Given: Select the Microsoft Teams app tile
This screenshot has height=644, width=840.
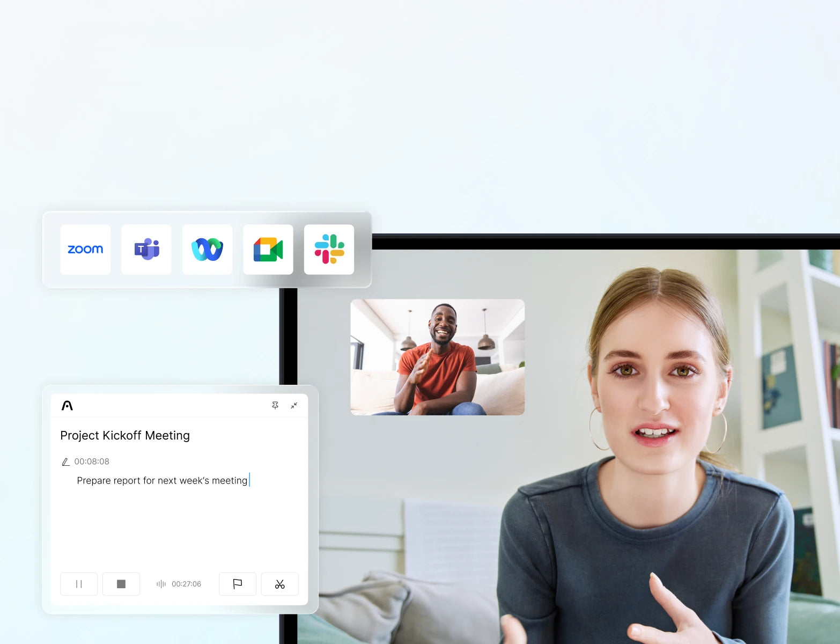Looking at the screenshot, I should (146, 250).
